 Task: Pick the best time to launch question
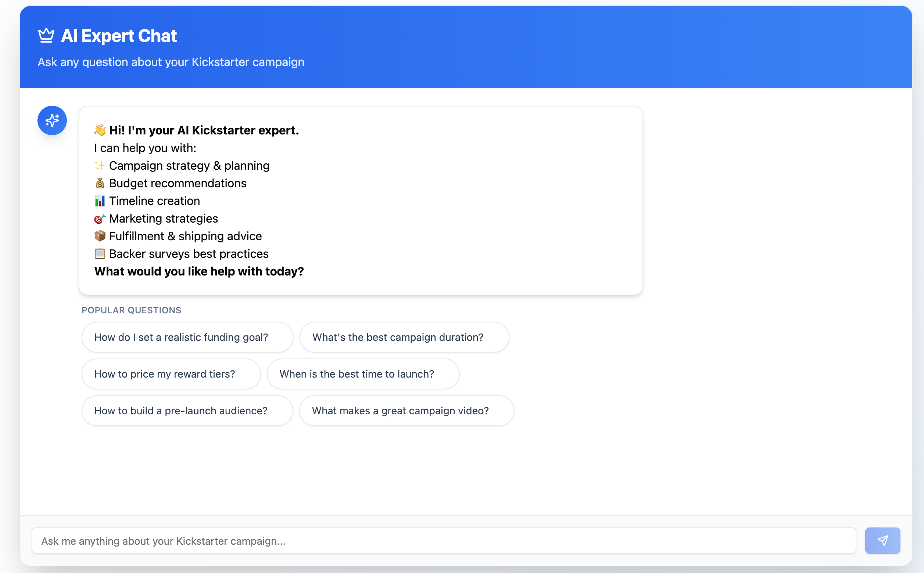tap(362, 374)
